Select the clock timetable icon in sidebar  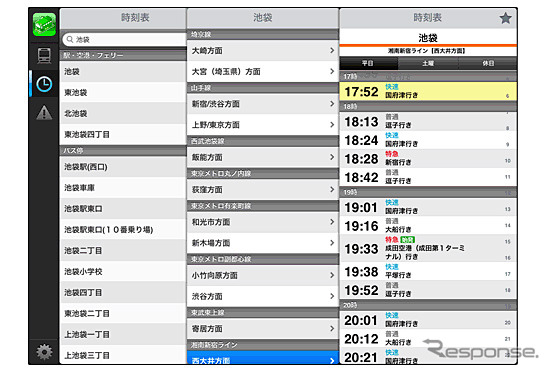coord(44,84)
